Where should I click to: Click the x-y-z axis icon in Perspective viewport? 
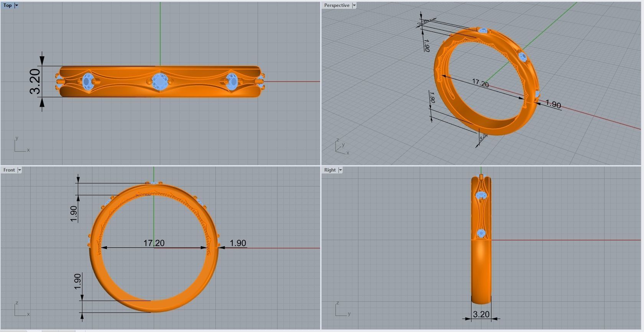pyautogui.click(x=342, y=147)
